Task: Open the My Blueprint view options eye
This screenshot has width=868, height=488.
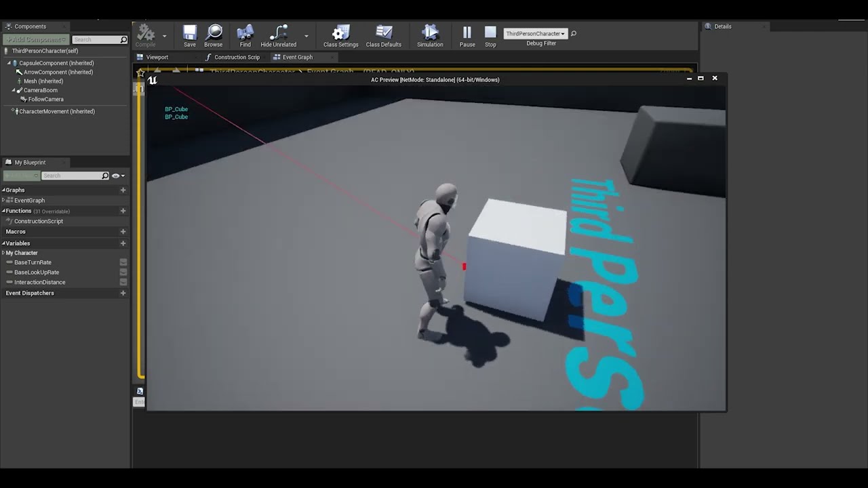Action: (118, 176)
